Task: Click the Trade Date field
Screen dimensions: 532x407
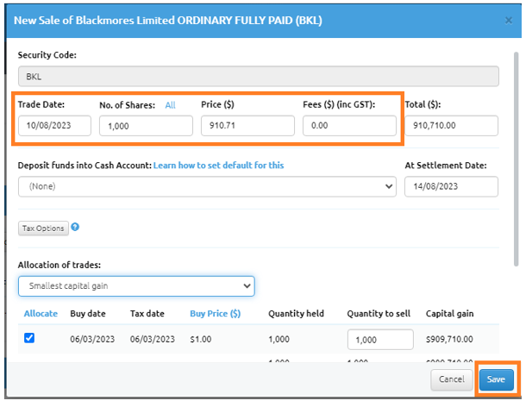Action: [x=54, y=126]
